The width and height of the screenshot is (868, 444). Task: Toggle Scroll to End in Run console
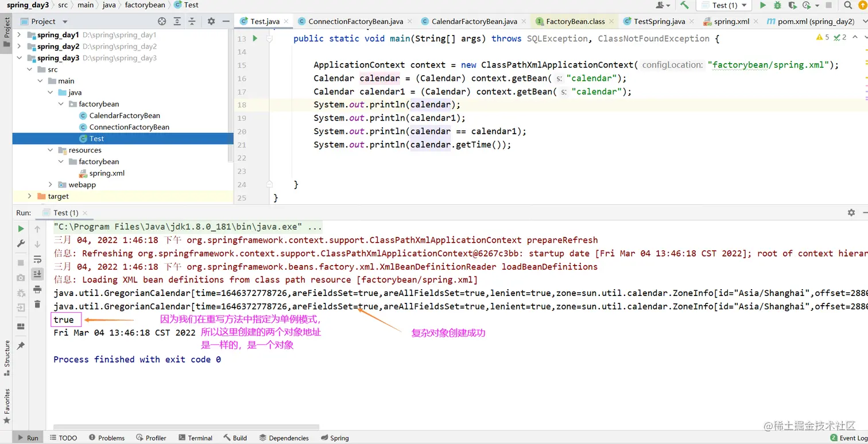click(x=37, y=274)
